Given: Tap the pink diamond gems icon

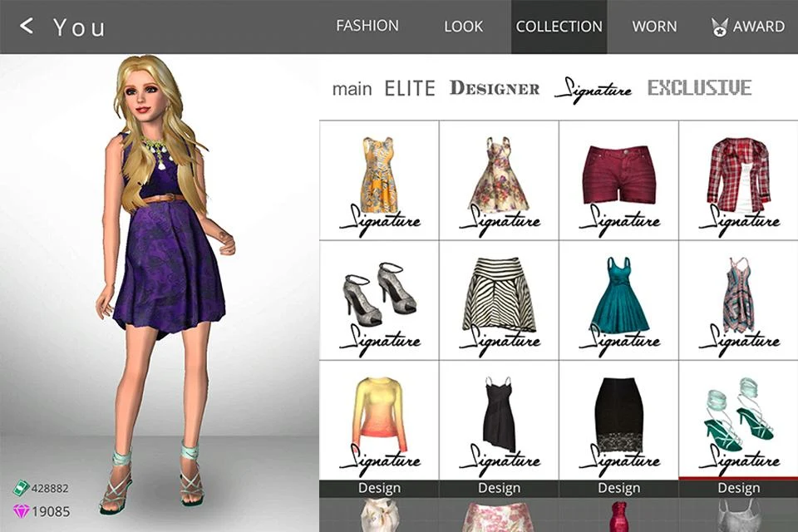Looking at the screenshot, I should [x=21, y=511].
